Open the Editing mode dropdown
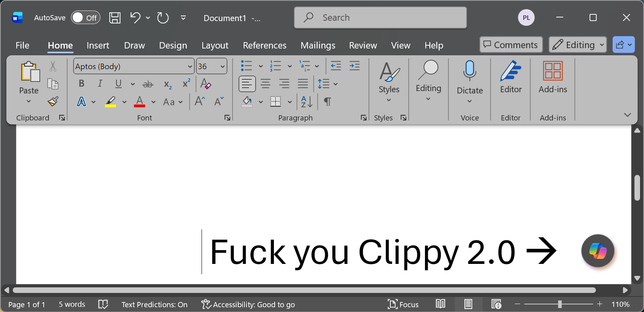Image resolution: width=644 pixels, height=312 pixels. coord(578,45)
